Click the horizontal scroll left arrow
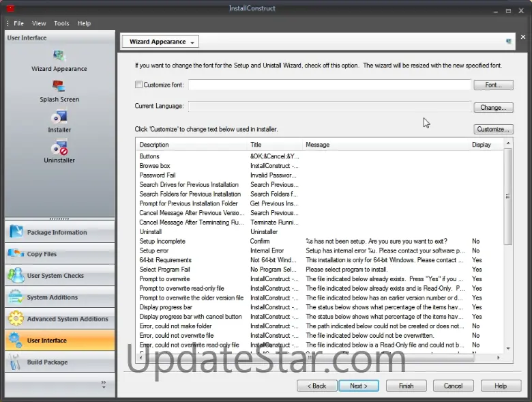 coord(141,358)
